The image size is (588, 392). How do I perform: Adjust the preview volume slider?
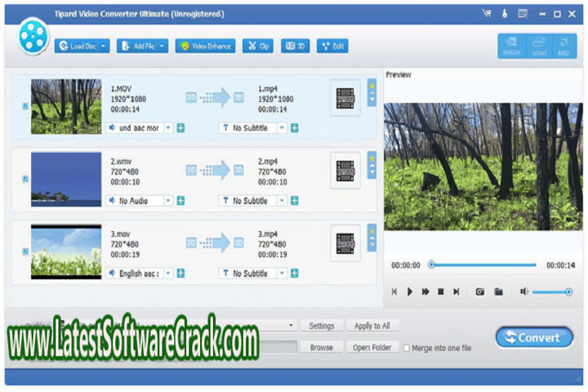[550, 292]
